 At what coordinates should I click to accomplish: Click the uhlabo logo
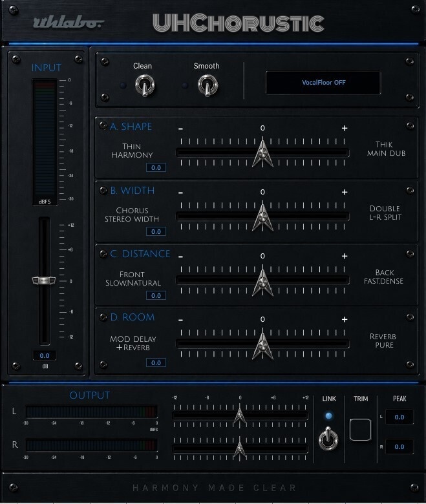click(69, 23)
